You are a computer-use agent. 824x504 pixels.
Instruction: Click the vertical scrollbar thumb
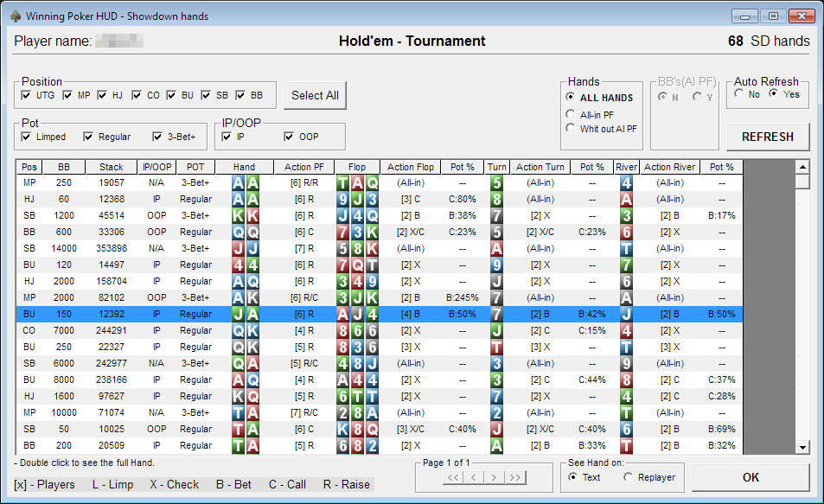point(802,182)
